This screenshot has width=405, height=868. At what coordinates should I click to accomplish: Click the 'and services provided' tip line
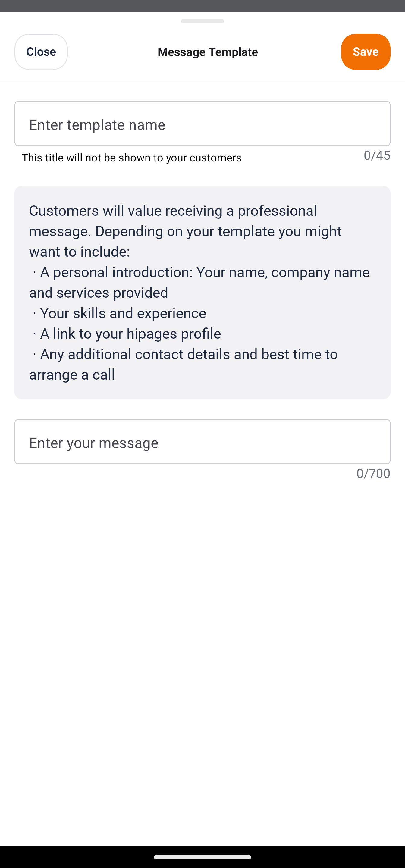tap(98, 293)
